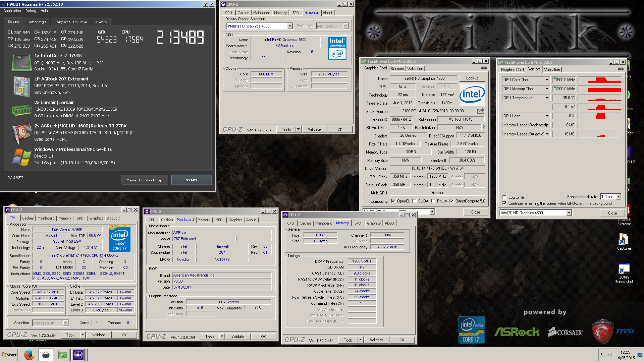Click the Core Speed value field in CPU-Z
The width and height of the screenshot is (644, 362).
tap(48, 292)
